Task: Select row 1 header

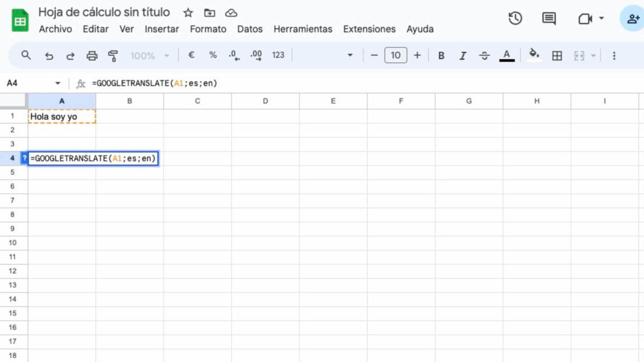Action: tap(12, 116)
